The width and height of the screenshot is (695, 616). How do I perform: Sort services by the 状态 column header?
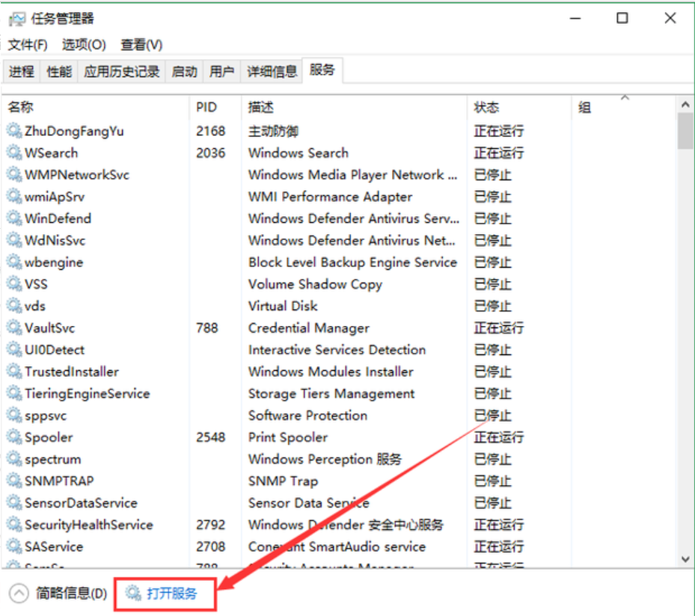point(486,108)
